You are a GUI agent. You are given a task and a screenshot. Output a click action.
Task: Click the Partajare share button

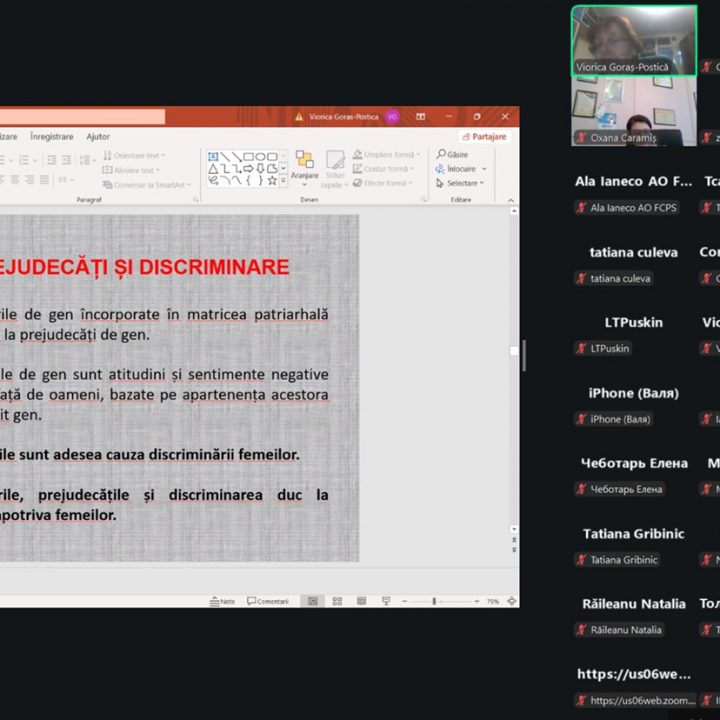[x=485, y=136]
